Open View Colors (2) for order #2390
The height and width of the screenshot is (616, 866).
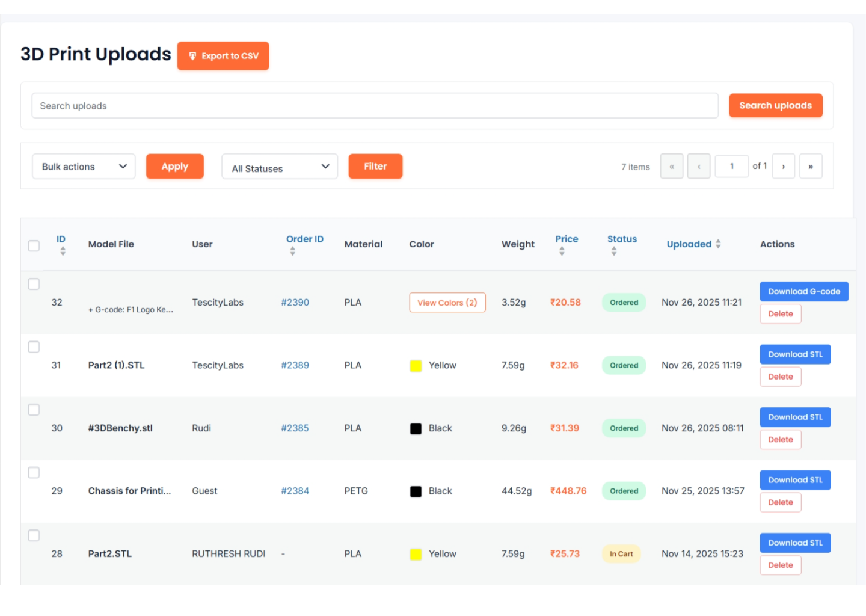pos(447,303)
